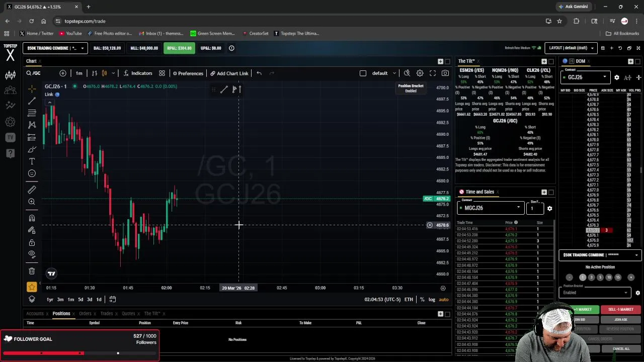The image size is (644, 362).
Task: Select the trend line drawing tool
Action: click(32, 101)
